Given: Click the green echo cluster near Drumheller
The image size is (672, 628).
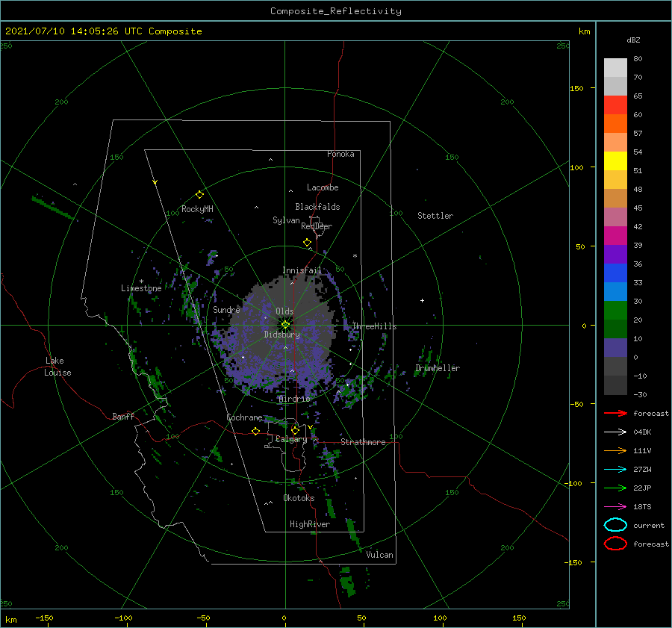Looking at the screenshot, I should coord(424,361).
